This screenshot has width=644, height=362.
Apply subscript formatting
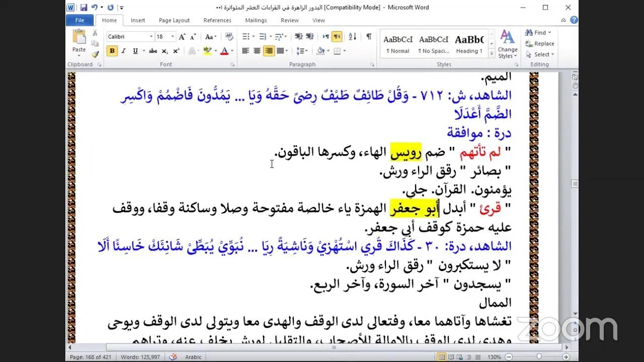click(x=166, y=51)
